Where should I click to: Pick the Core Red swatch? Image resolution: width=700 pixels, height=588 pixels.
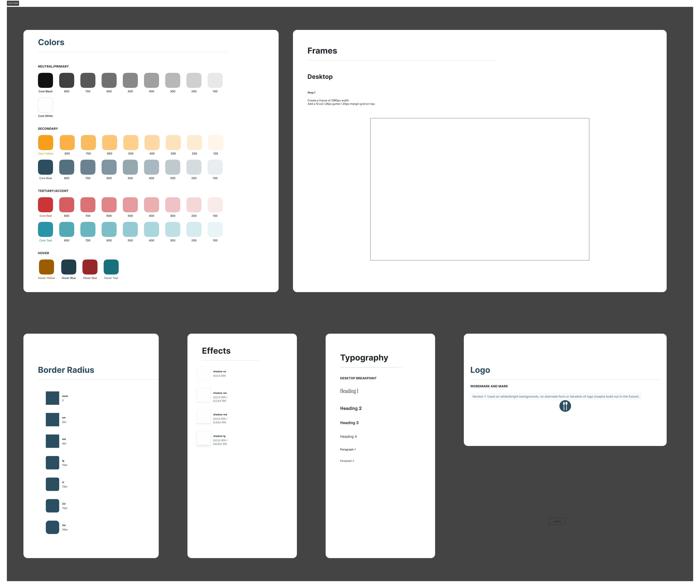point(45,205)
